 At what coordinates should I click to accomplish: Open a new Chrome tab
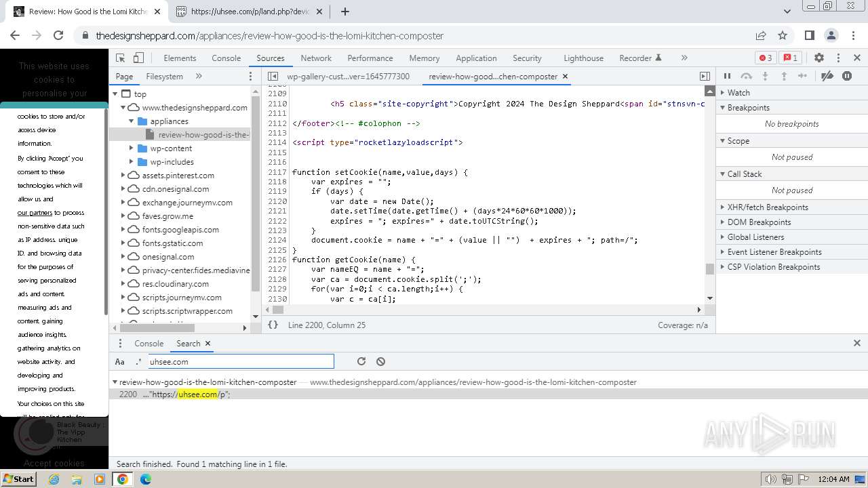pos(344,12)
